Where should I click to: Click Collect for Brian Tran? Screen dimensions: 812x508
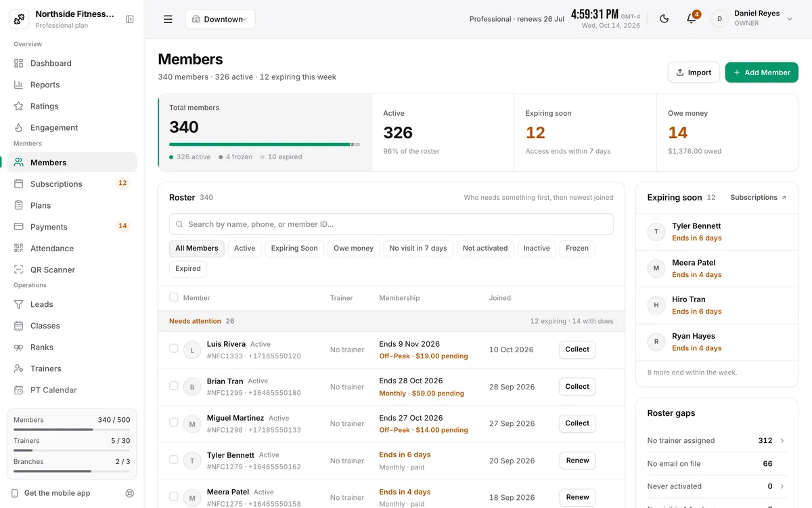(577, 387)
